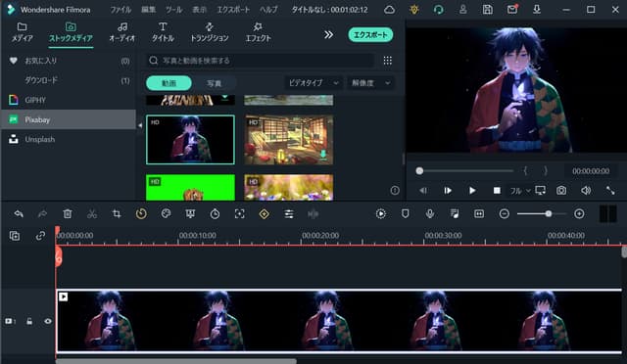Image resolution: width=627 pixels, height=364 pixels.
Task: Open preview quality フル dropdown
Action: pyautogui.click(x=519, y=191)
